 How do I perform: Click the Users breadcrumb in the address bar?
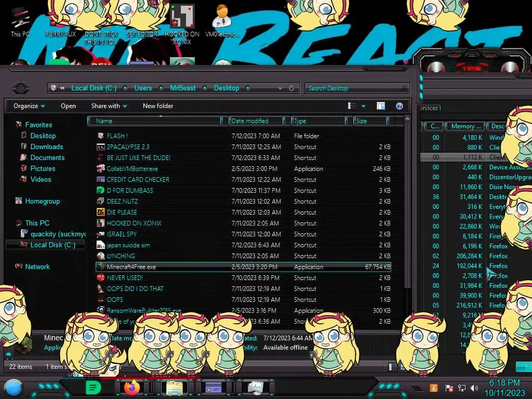143,88
